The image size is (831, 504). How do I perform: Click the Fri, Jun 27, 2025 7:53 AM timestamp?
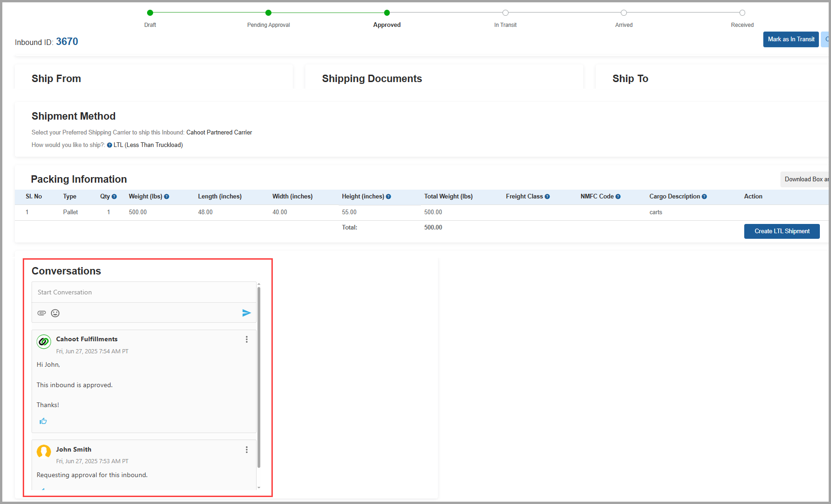click(92, 461)
